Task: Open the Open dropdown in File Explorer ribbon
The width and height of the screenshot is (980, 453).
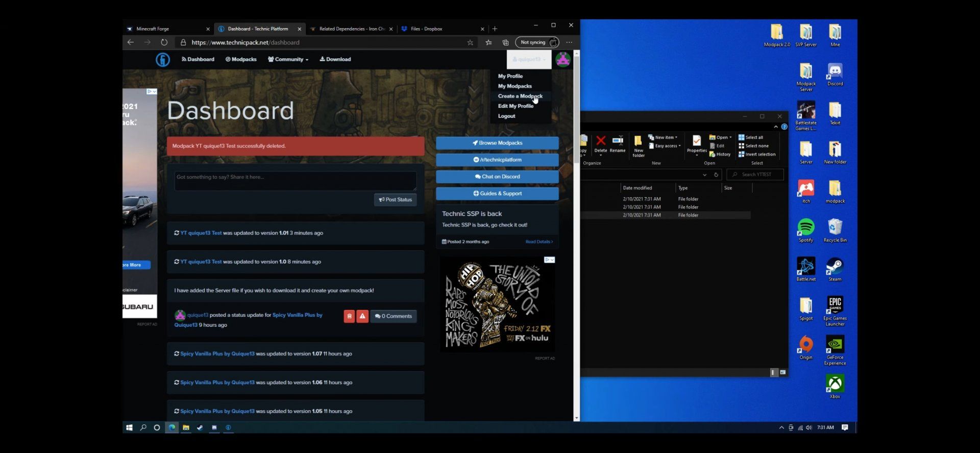Action: pos(720,137)
